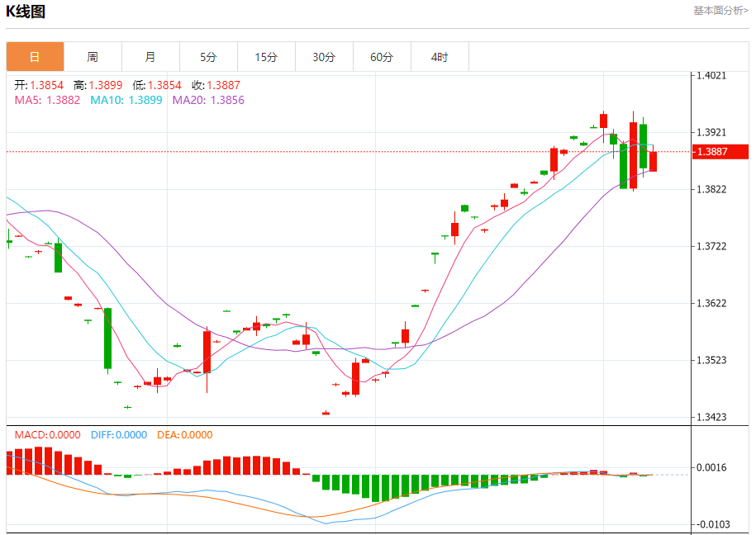Click the 0.0016 MACD axis label

(x=711, y=467)
